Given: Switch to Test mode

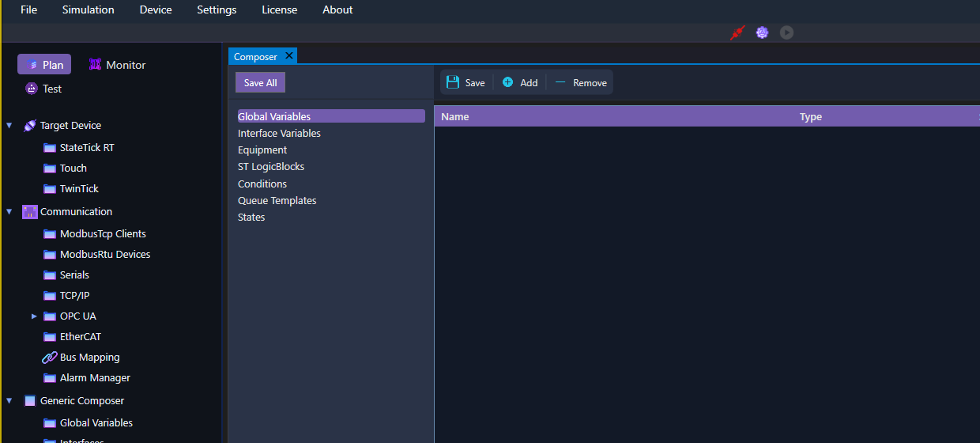Looking at the screenshot, I should pos(43,89).
